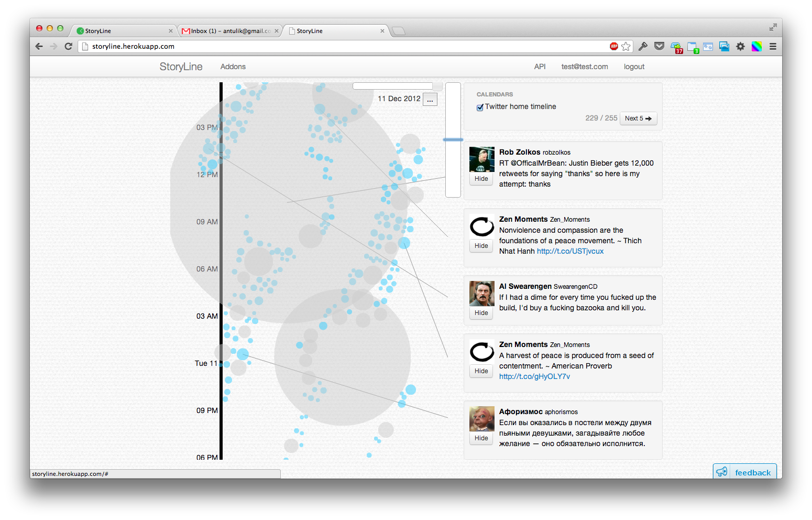Open extension icon with red 37 badge

pyautogui.click(x=676, y=47)
